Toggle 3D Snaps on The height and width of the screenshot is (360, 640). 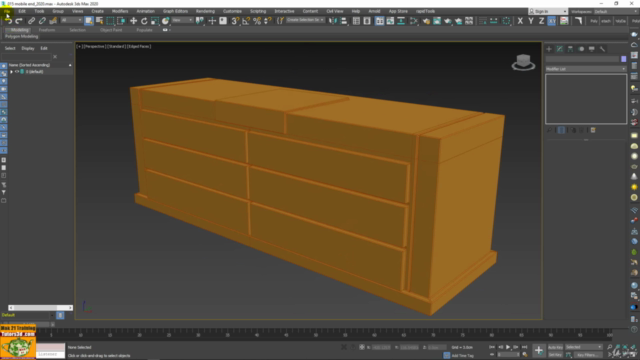point(235,21)
